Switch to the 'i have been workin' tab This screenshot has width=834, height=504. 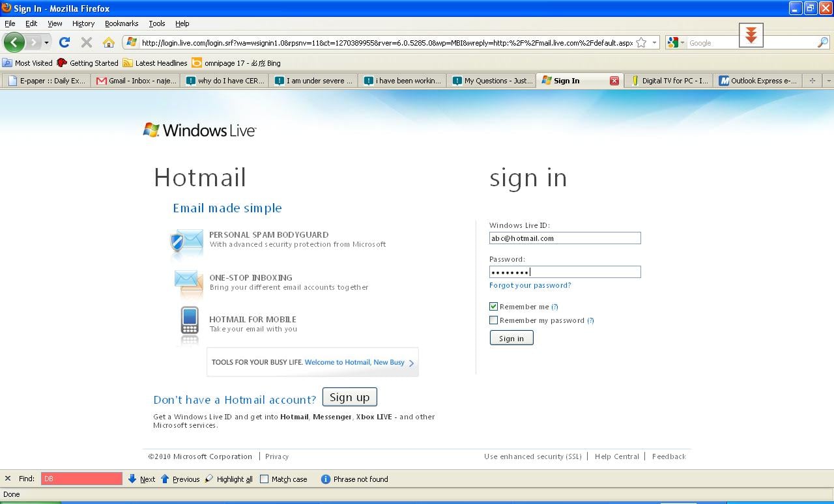click(x=402, y=81)
